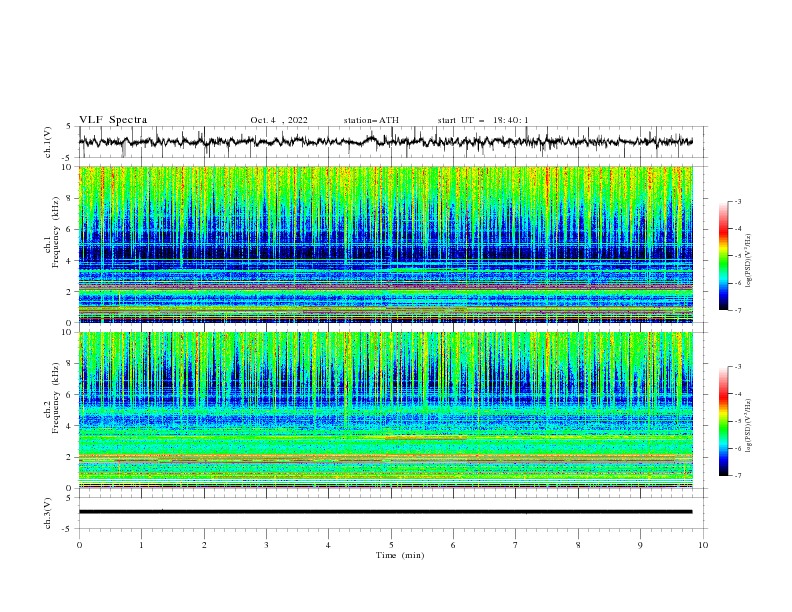Click the ch.3 flat voltage trace
The height and width of the screenshot is (612, 792).
click(x=385, y=512)
